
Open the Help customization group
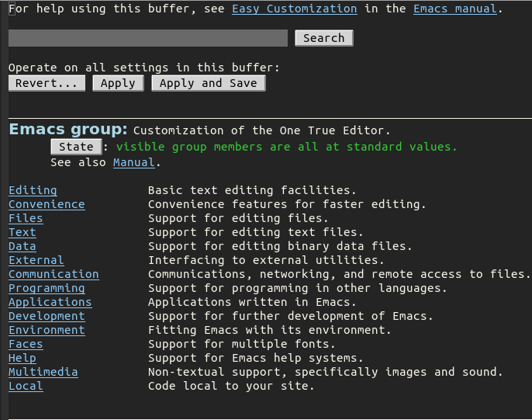tap(22, 358)
